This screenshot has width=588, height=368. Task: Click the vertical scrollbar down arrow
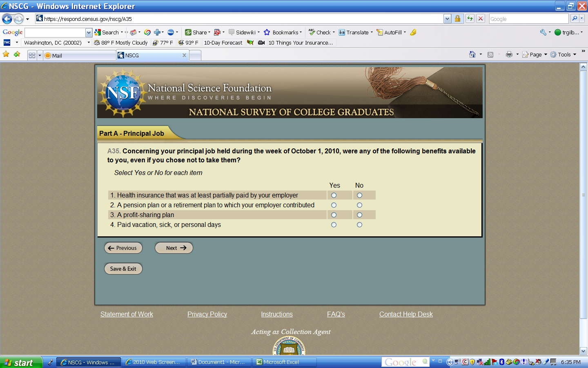point(584,351)
